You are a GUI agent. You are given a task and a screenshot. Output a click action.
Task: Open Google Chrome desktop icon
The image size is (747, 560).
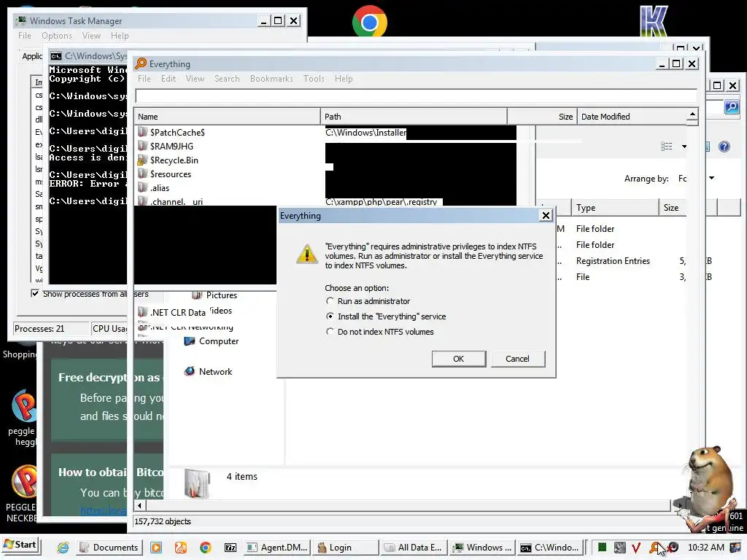369,22
